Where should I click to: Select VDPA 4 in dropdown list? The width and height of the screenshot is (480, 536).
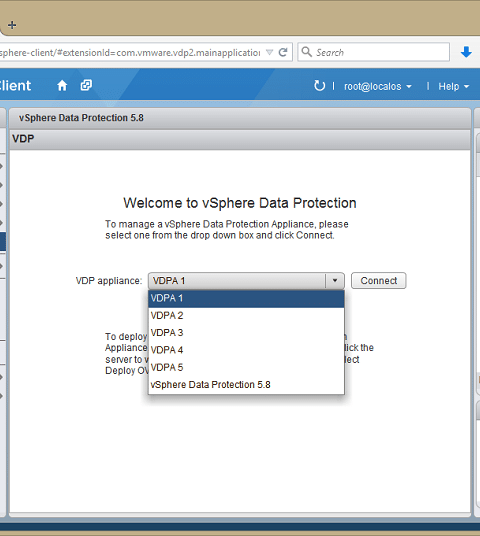click(246, 350)
